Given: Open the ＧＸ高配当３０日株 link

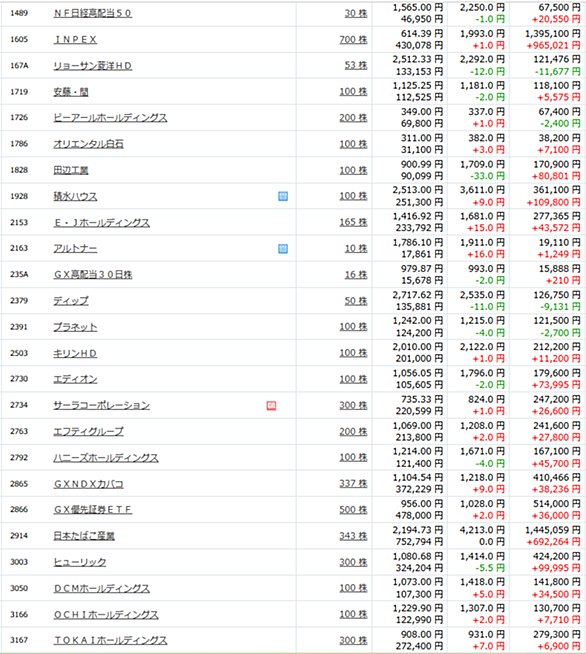Looking at the screenshot, I should pos(93,274).
